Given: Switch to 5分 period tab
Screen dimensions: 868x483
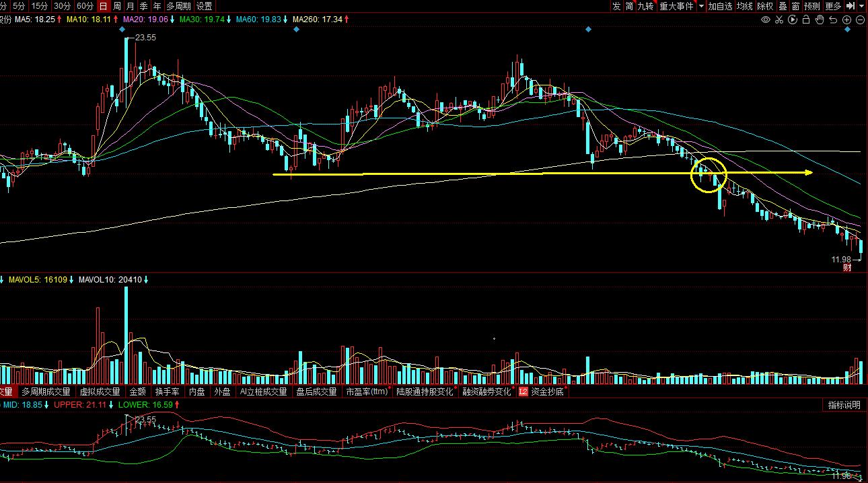Looking at the screenshot, I should point(19,6).
